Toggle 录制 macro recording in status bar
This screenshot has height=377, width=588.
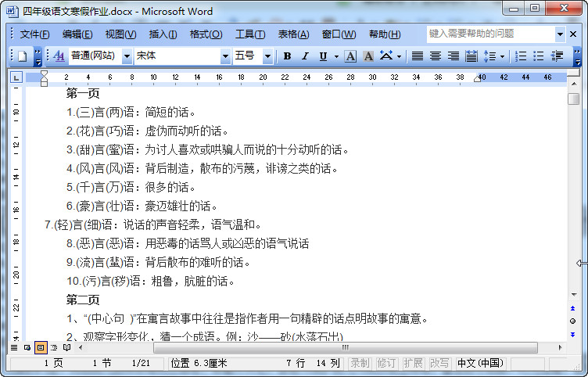tap(360, 363)
